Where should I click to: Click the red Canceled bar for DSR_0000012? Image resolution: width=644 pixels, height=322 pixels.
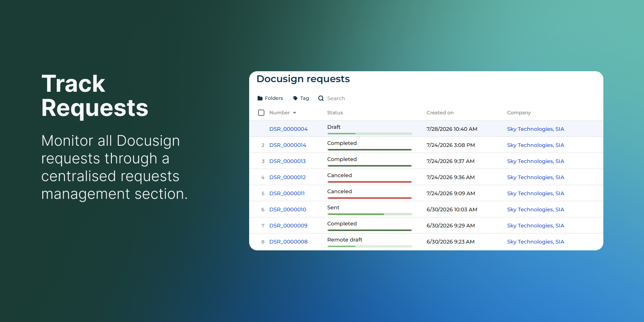click(369, 182)
